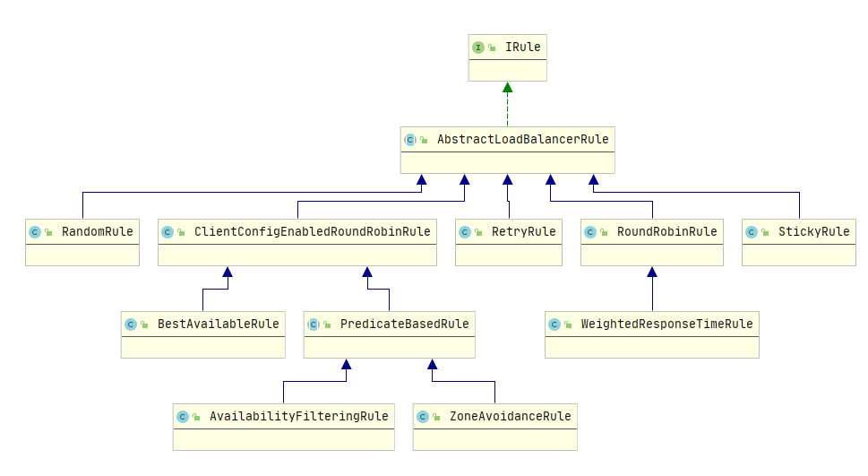Click the class icon of AvailabilityFilteringRule
This screenshot has height=476, width=868.
182,417
